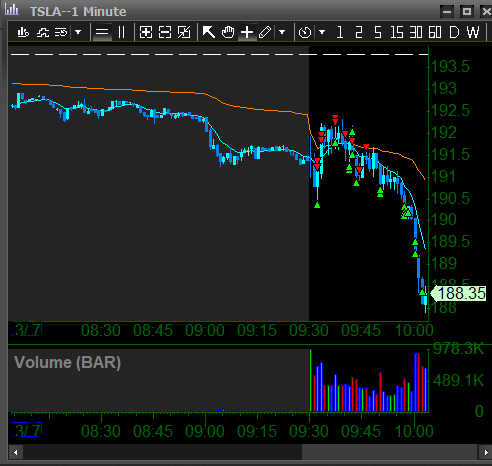This screenshot has height=466, width=492.
Task: Click the 188.35 current price label
Action: pyautogui.click(x=459, y=294)
